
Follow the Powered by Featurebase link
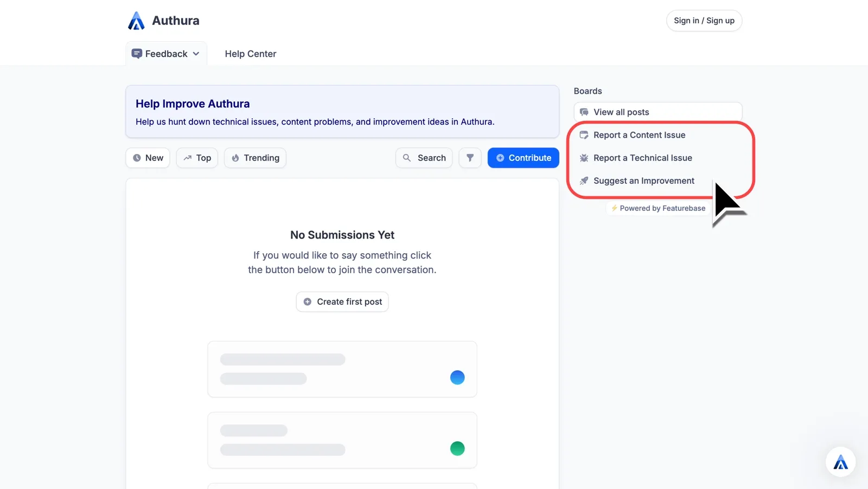coord(658,208)
